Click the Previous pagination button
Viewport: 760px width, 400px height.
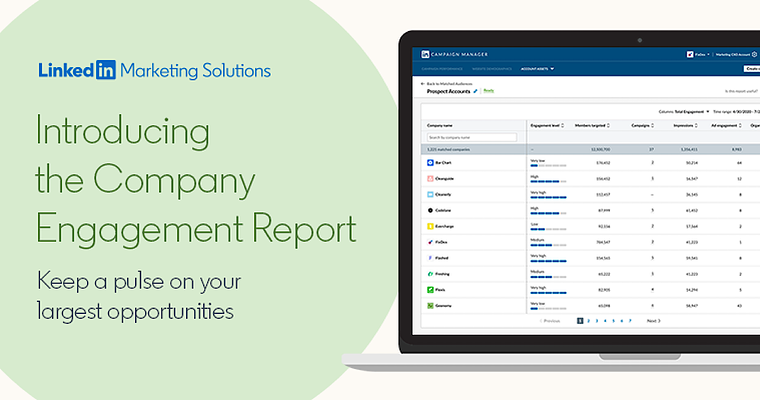click(550, 321)
